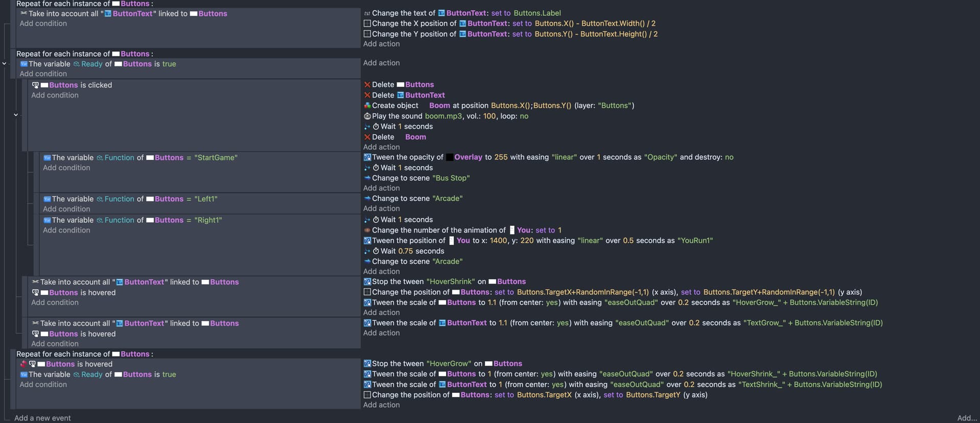Open the "linear" easing option for YouRun1 tween
980x423 pixels.
click(590, 241)
